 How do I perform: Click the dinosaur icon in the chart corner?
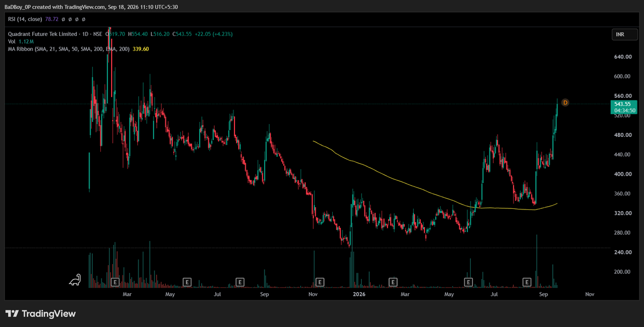tap(75, 280)
